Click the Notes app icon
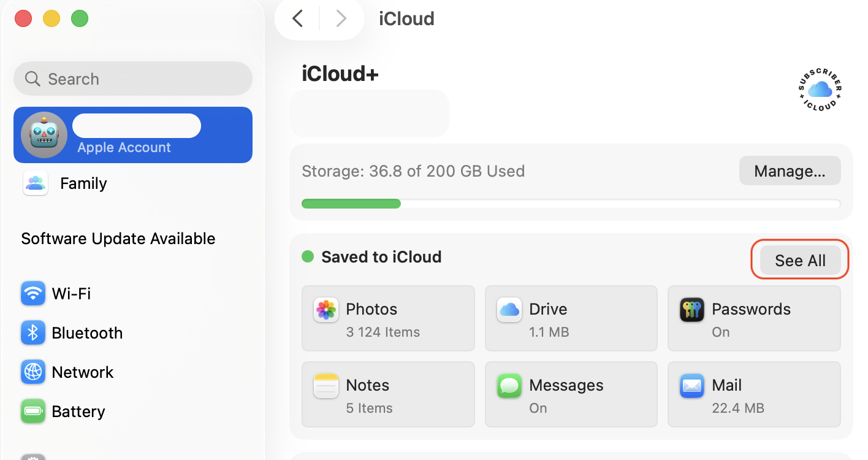The width and height of the screenshot is (868, 460). tap(326, 386)
